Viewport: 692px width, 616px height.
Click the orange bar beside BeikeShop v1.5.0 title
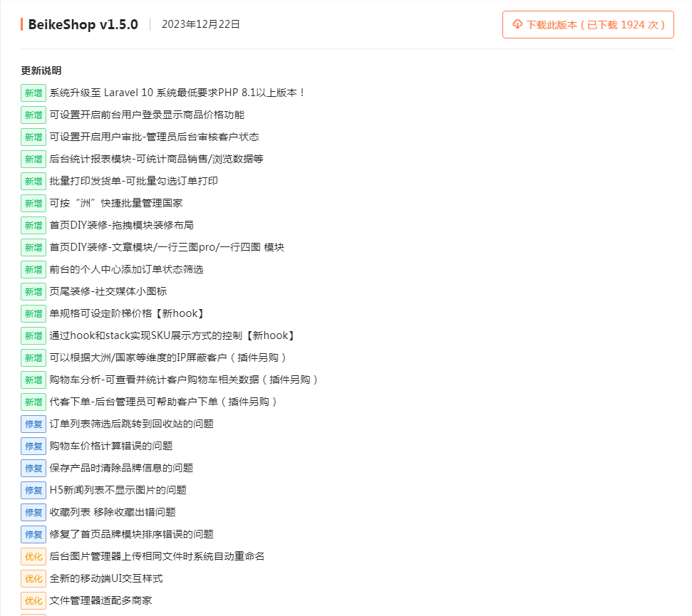[x=20, y=24]
